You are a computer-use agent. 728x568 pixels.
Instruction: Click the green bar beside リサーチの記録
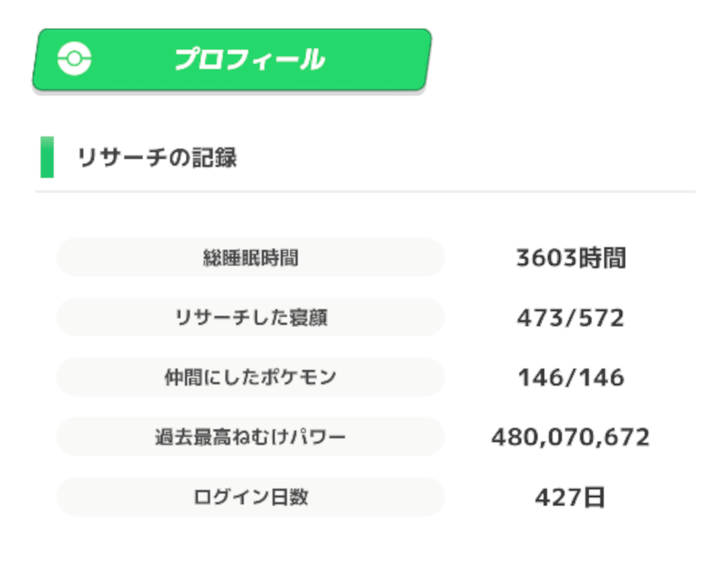coord(47,157)
